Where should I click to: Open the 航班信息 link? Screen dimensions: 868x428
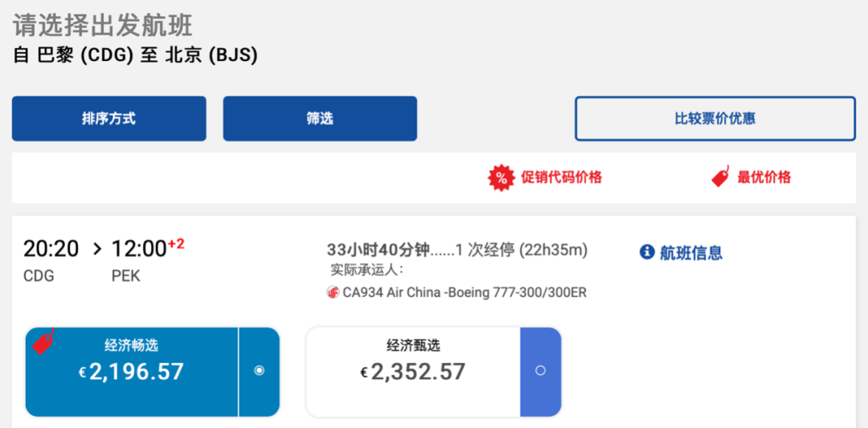(691, 253)
